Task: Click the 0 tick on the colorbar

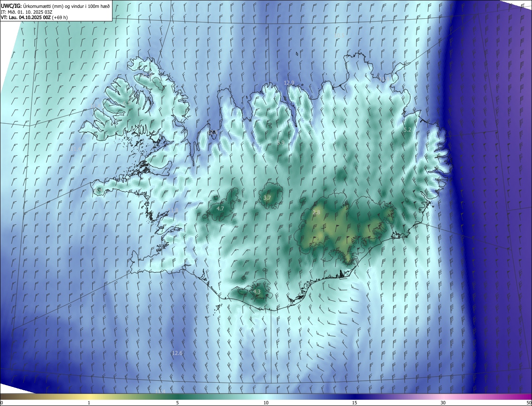Action: [x=2, y=403]
